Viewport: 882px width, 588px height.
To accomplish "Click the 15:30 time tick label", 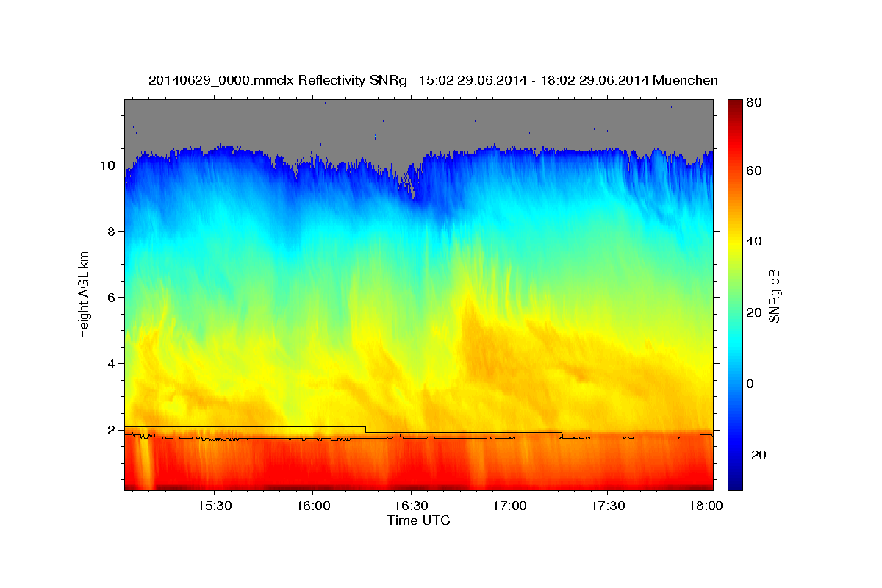I will point(213,506).
